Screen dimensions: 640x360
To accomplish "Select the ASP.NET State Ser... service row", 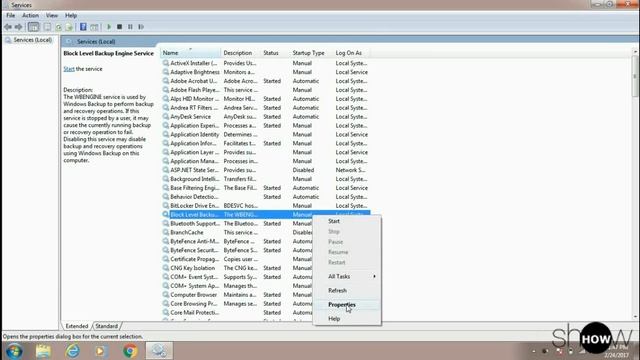I will pos(265,170).
